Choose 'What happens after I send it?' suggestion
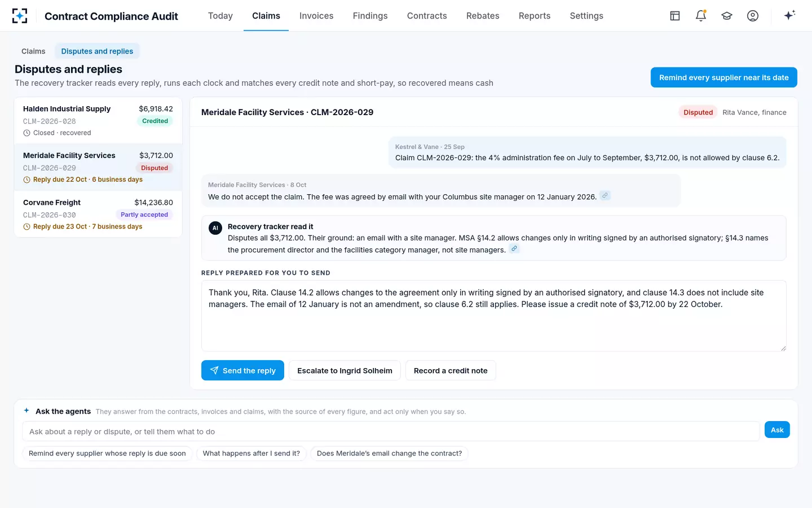This screenshot has width=812, height=508. click(x=251, y=453)
